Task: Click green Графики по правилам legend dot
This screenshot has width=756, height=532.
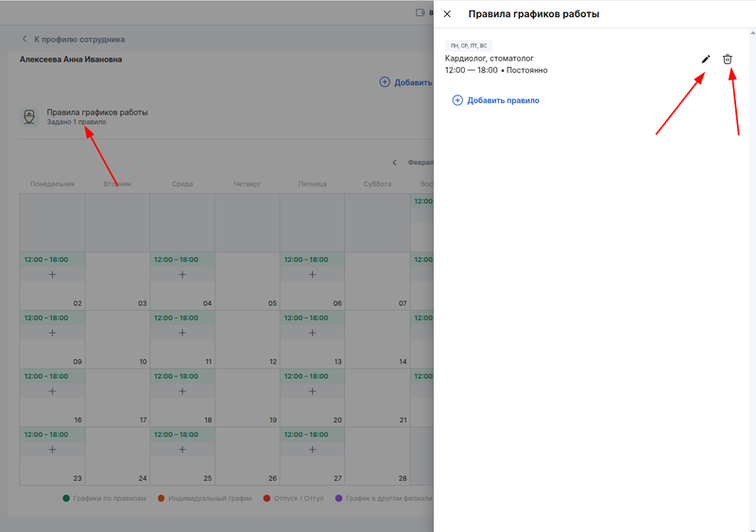Action: [66, 498]
